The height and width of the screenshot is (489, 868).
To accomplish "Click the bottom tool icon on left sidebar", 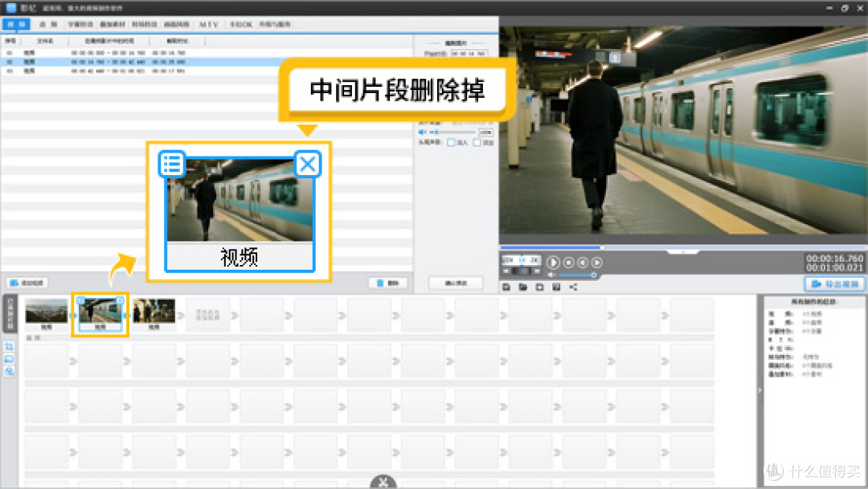I will click(9, 371).
